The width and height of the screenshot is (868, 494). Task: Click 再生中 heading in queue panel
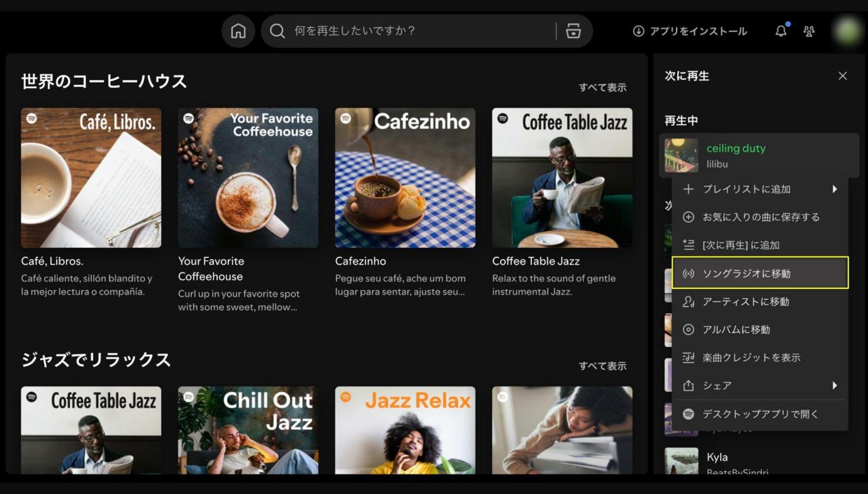[x=681, y=120]
